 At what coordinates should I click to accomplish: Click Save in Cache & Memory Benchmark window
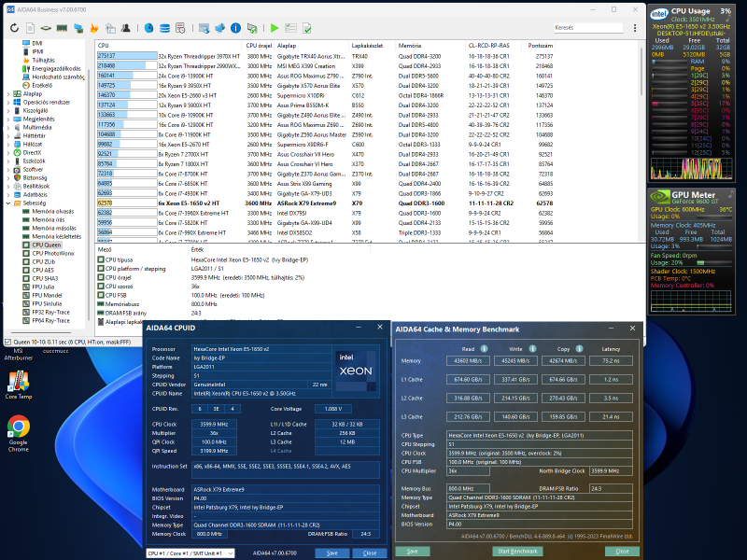413,551
